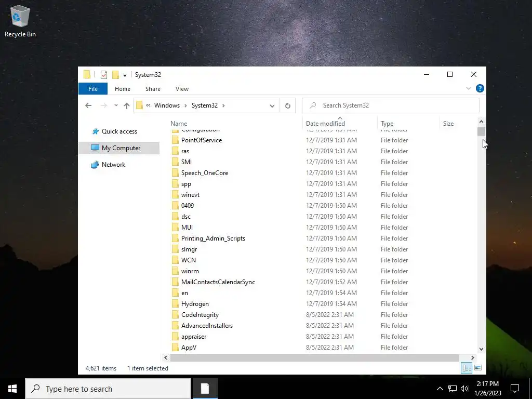Sort by the Size column header

point(448,124)
